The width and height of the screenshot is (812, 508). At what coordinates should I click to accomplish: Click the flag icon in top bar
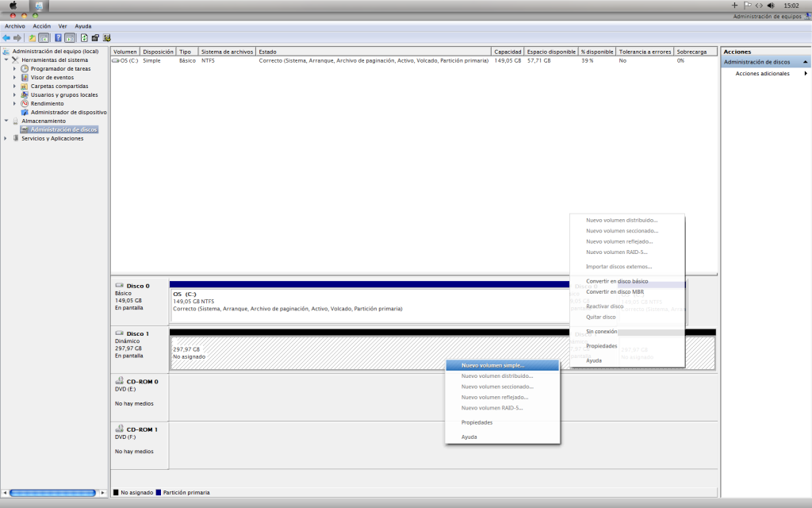coord(747,5)
